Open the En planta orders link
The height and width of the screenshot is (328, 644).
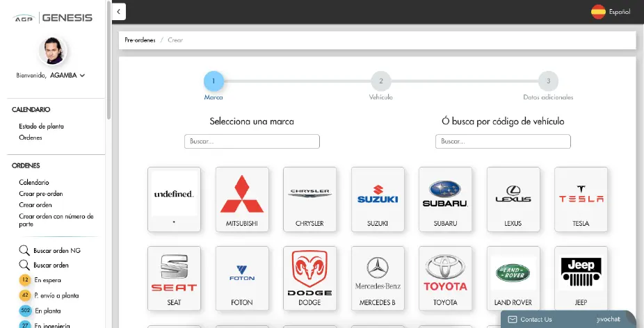click(48, 311)
